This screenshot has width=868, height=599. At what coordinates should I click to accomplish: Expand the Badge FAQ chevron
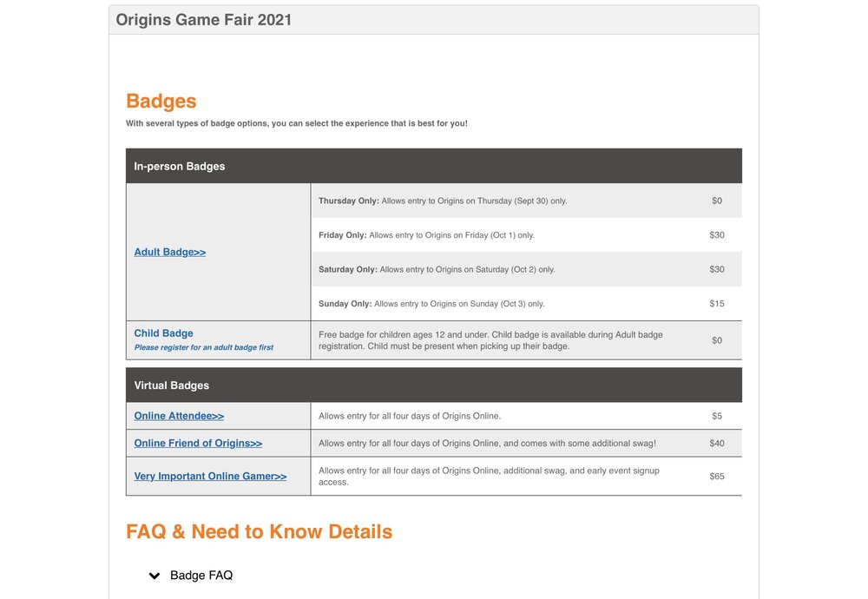(155, 576)
